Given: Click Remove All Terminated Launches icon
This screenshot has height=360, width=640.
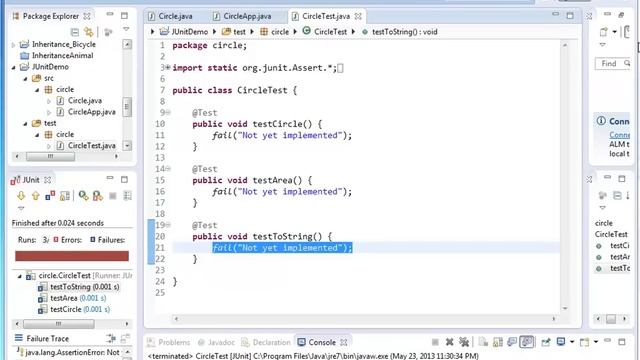Looking at the screenshot, I should pos(464,342).
